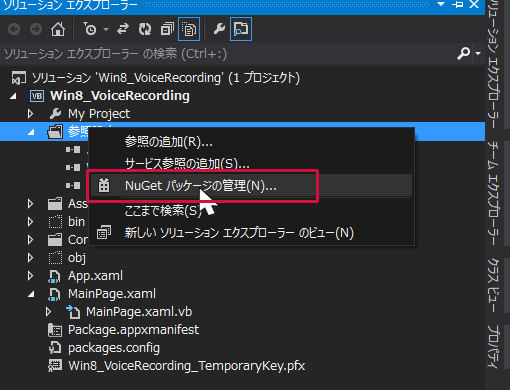Click the Sync with Active Document icon
Image resolution: width=510 pixels, height=390 pixels.
123,29
